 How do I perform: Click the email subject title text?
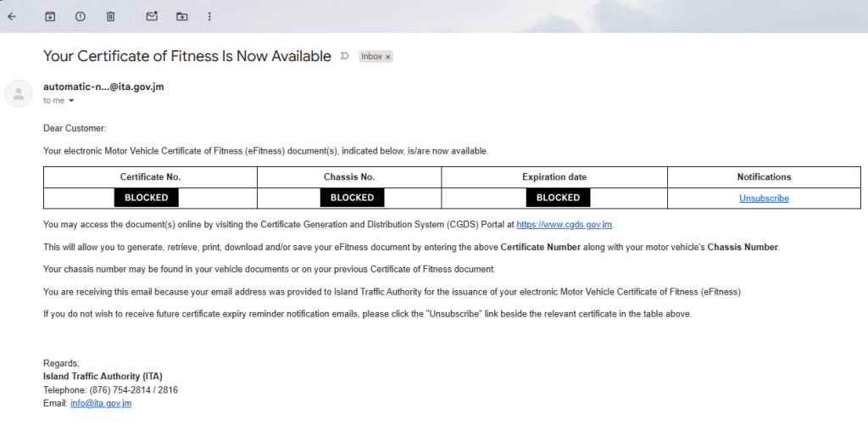[186, 56]
